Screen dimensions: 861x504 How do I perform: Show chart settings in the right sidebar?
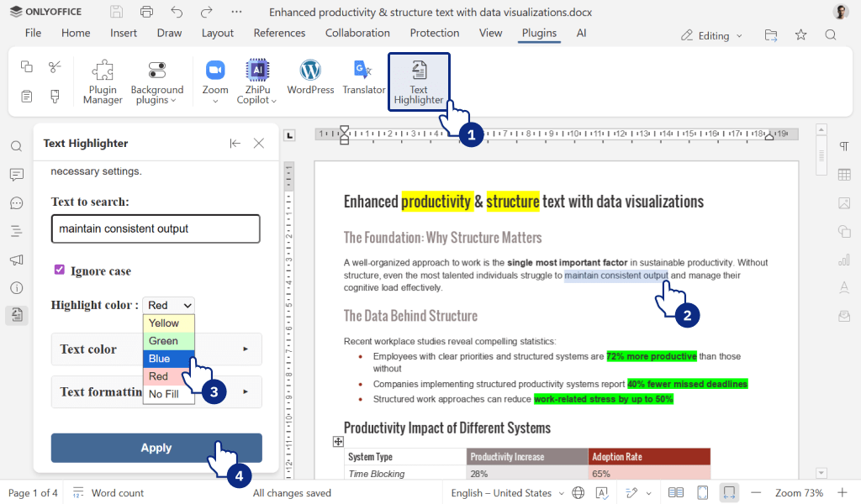tap(844, 260)
